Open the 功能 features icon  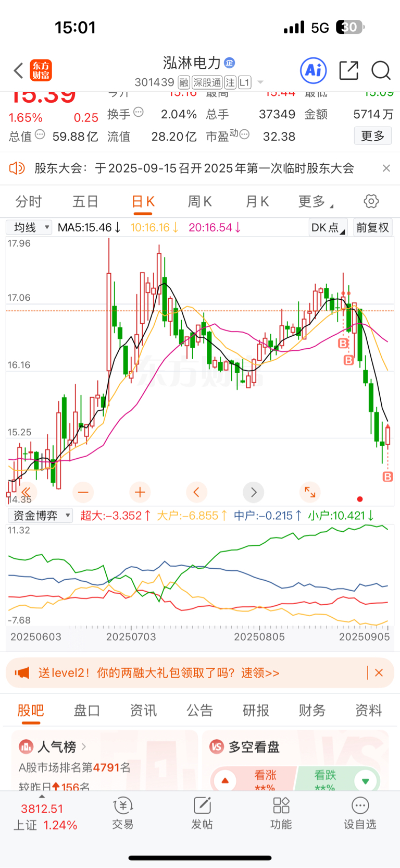tap(281, 813)
